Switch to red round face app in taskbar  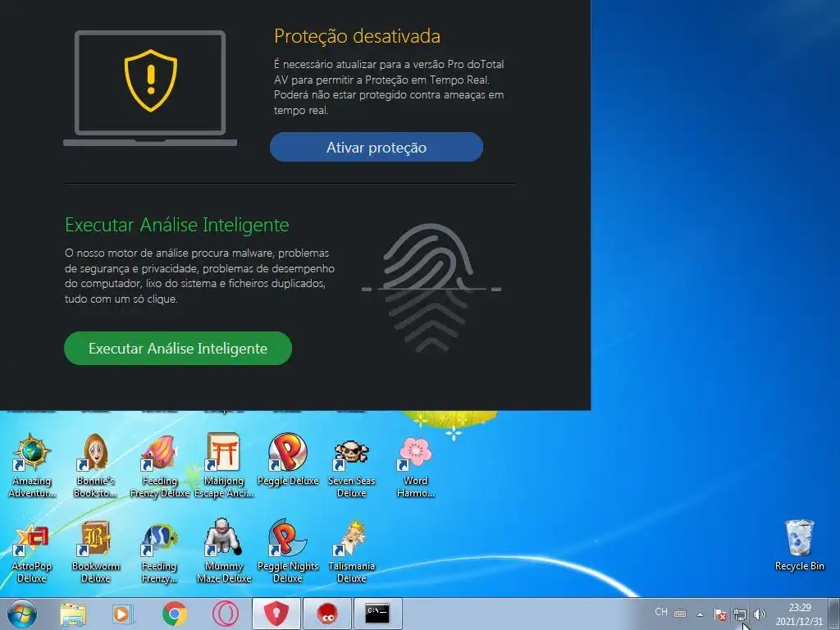(326, 614)
